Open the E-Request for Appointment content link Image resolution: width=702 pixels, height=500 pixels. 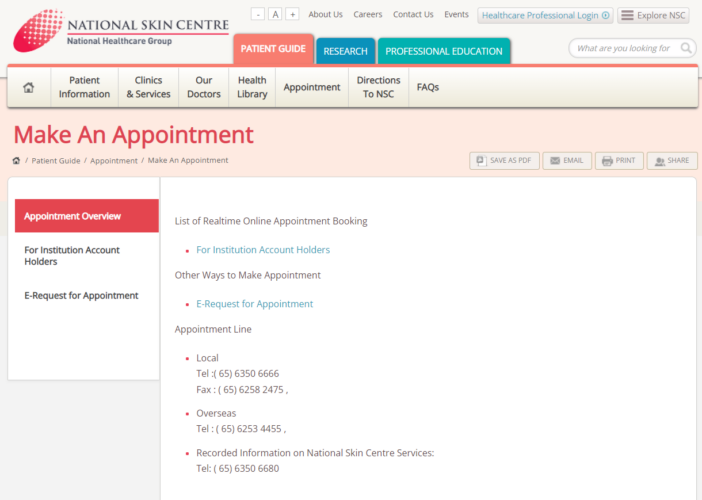pos(254,304)
